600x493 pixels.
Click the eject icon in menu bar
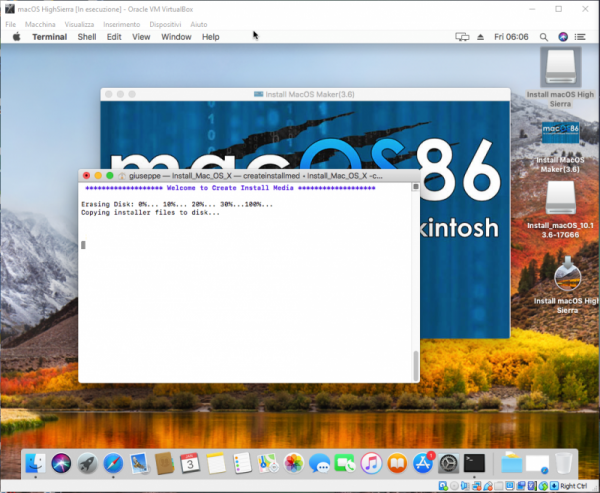point(481,37)
